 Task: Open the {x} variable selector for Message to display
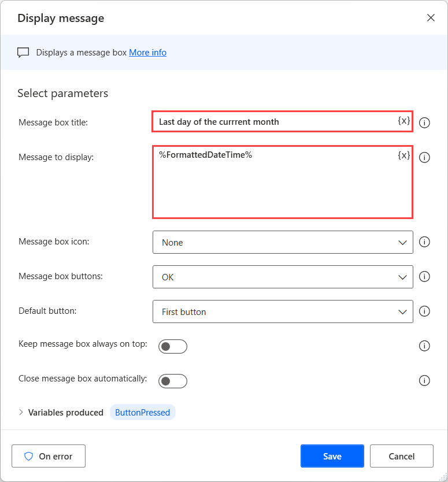pos(403,155)
